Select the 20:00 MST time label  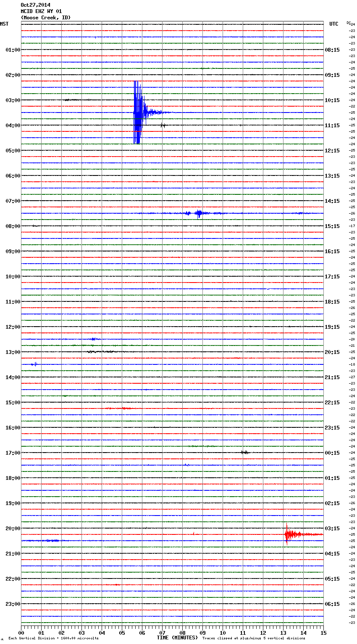[x=13, y=529]
